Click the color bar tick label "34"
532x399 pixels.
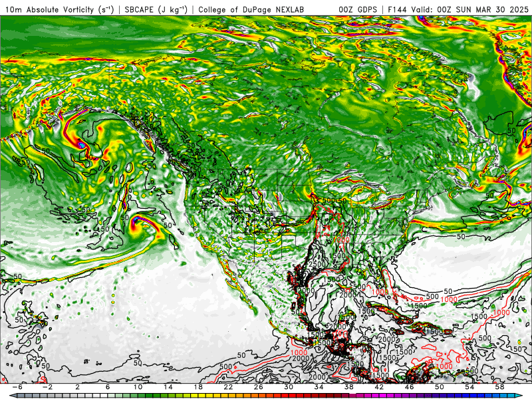coord(319,387)
